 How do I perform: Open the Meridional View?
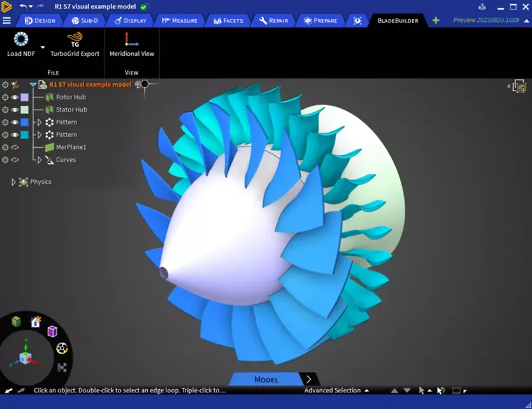point(131,40)
